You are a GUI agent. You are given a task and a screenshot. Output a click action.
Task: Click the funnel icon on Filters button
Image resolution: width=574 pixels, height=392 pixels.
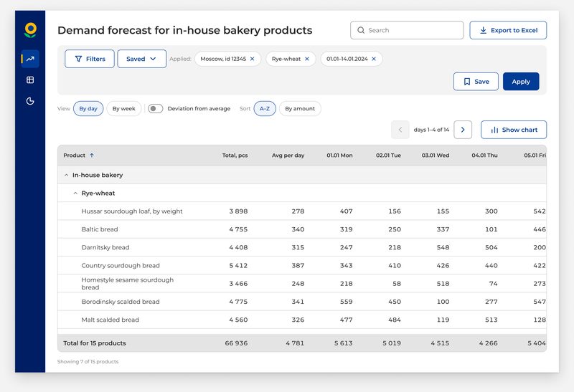(x=78, y=59)
